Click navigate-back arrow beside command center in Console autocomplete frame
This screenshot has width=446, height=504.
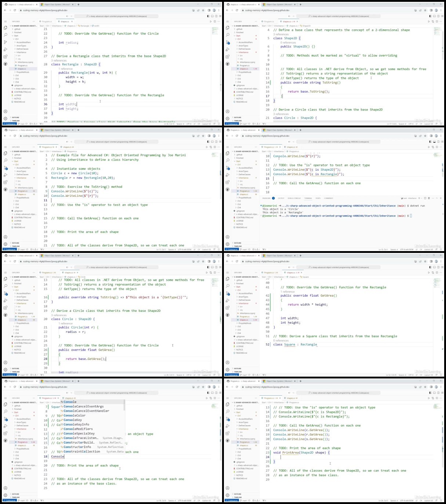(67, 393)
